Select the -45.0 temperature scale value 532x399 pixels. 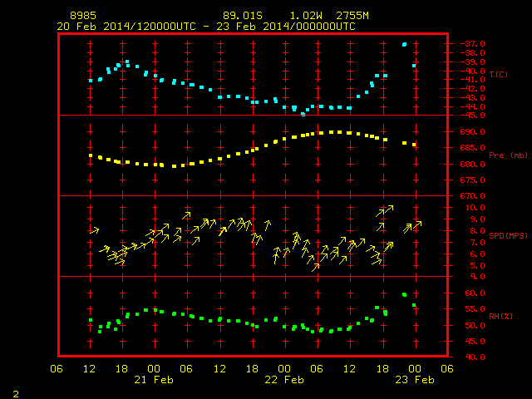473,116
